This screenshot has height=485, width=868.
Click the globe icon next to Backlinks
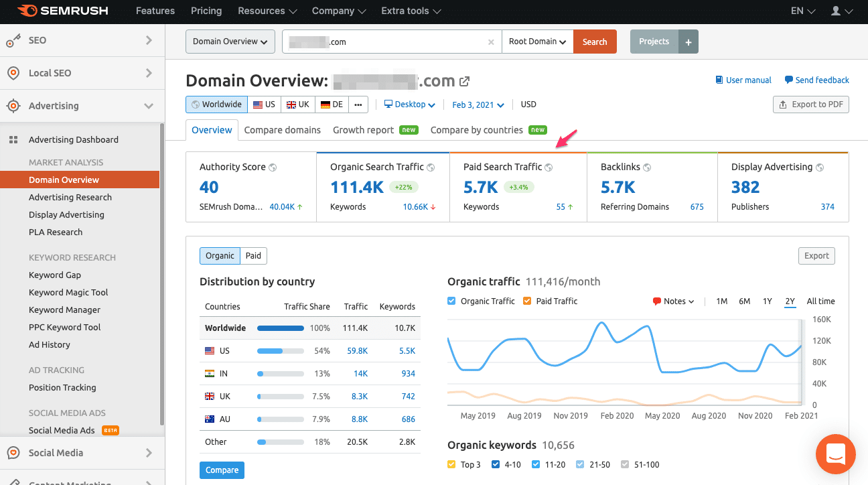tap(647, 167)
